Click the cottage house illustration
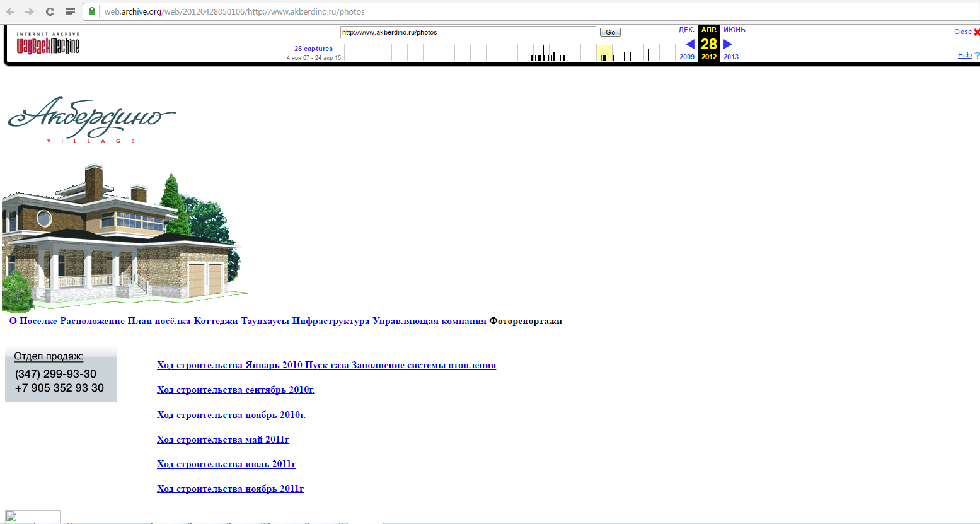The image size is (980, 524). coord(125,238)
